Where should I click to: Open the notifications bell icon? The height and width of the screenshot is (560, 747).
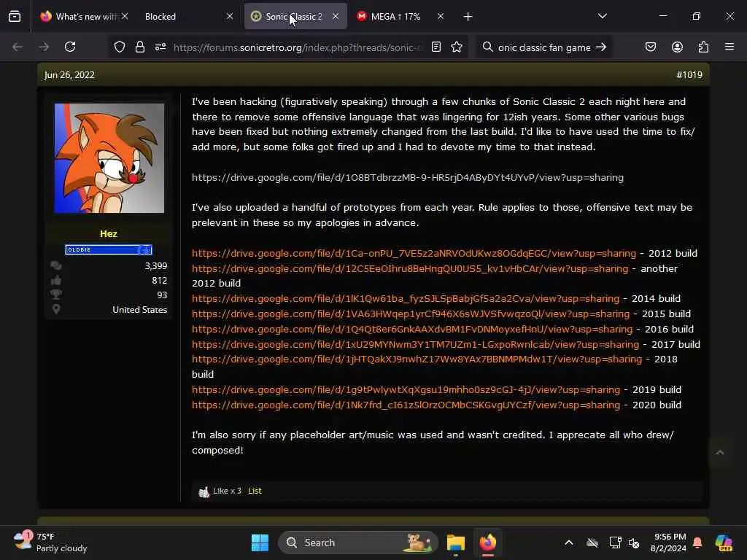coord(697,542)
